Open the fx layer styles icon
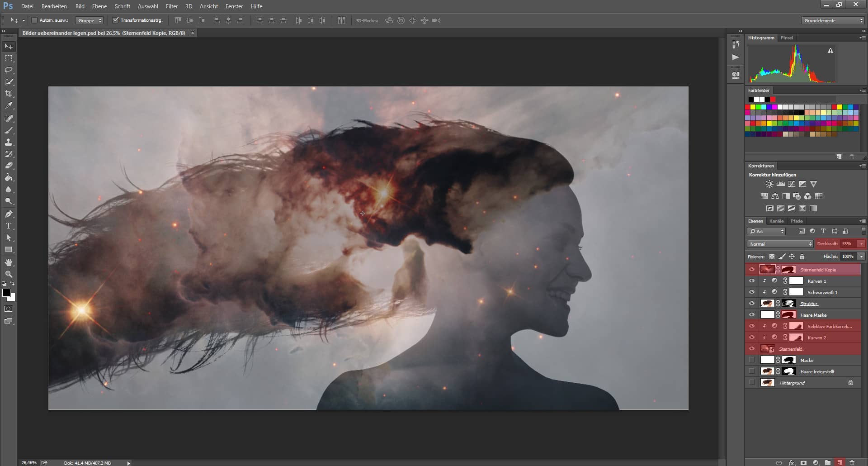The width and height of the screenshot is (868, 466). [791, 463]
